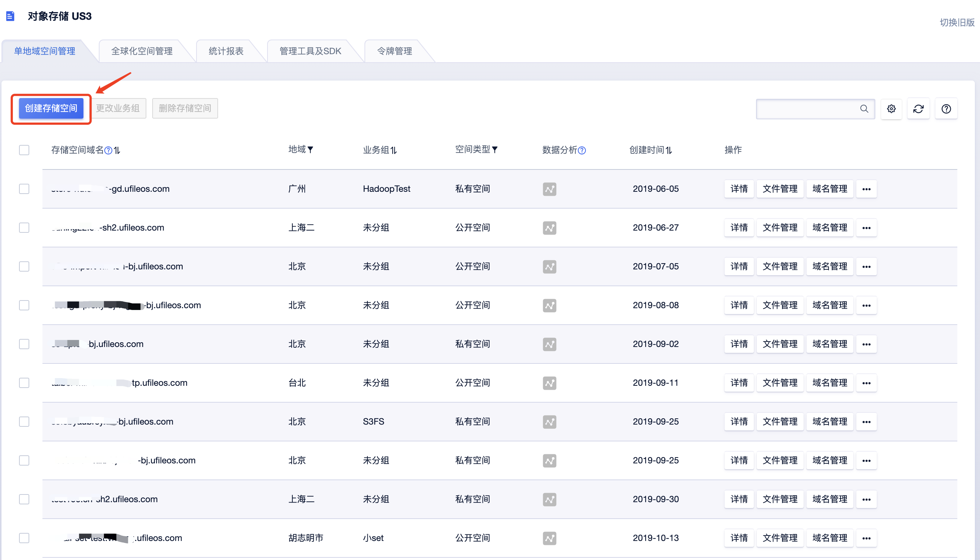
Task: Sort by 业务组 column
Action: click(393, 150)
